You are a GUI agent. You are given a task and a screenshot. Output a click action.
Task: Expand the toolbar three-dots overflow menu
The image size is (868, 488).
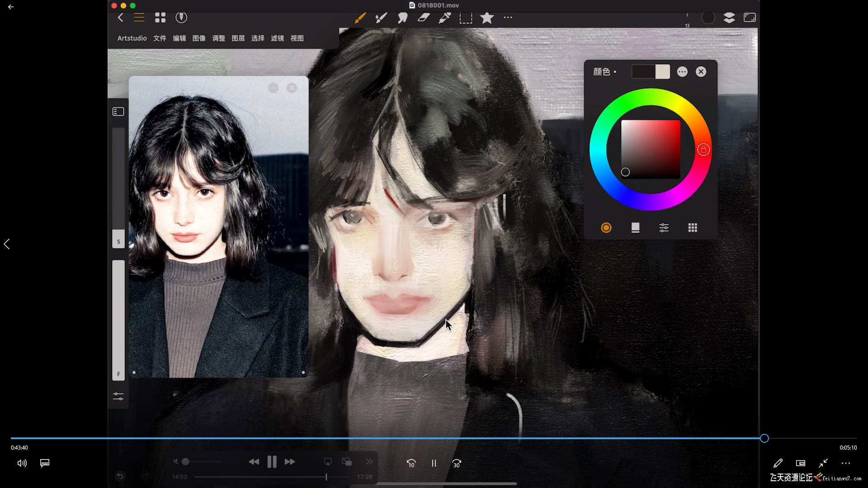pos(508,18)
